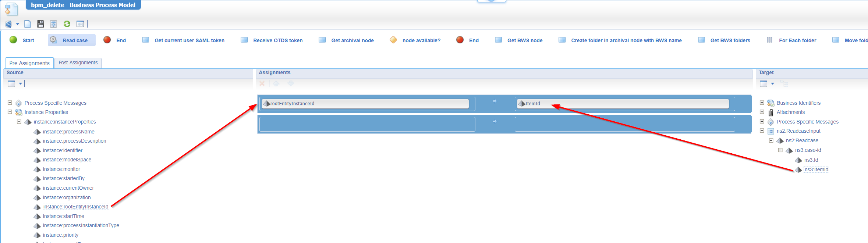Expand Business Identifiers in Target tree
Viewport: 868px width, 243px height.
pyautogui.click(x=762, y=103)
